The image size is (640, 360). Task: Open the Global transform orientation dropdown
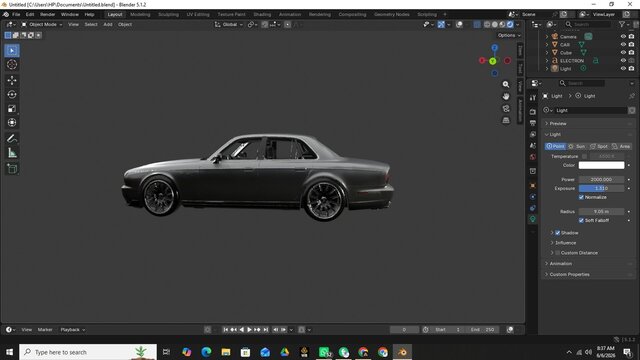click(x=229, y=24)
